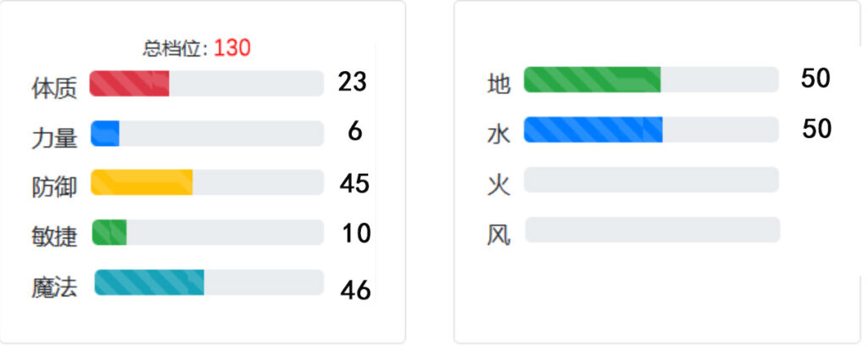Click the 防御 value 45
The image size is (868, 346).
[354, 183]
